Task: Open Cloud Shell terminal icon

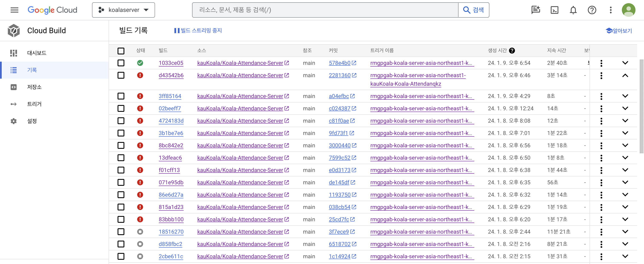Action: click(554, 10)
